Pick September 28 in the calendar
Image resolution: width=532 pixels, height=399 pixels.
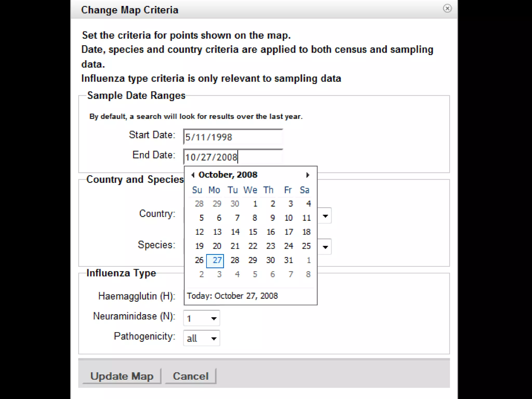coord(199,204)
